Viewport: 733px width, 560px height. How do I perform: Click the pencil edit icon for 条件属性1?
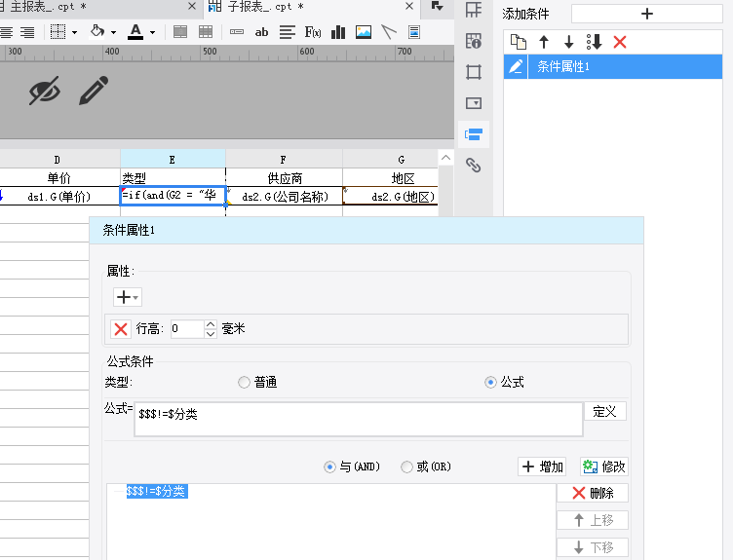point(516,66)
